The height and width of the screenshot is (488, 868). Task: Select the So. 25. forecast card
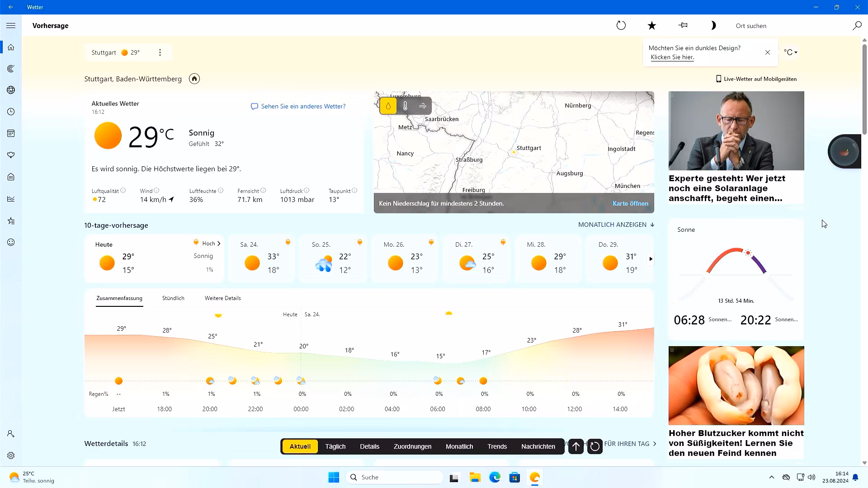[x=333, y=258]
